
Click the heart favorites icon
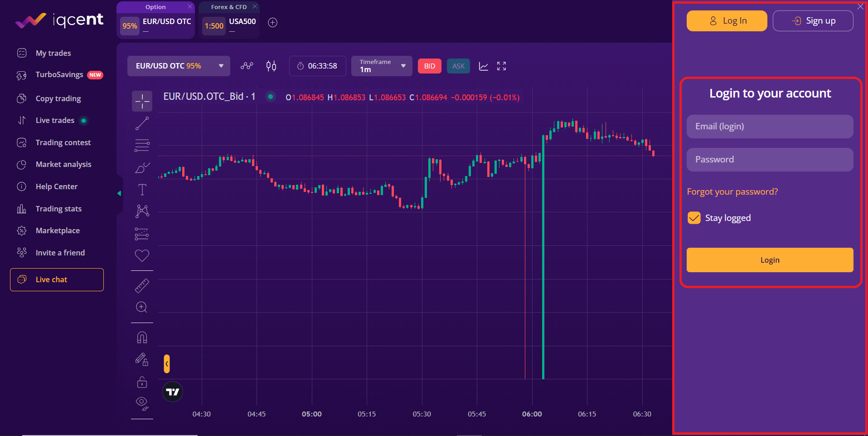pyautogui.click(x=142, y=255)
